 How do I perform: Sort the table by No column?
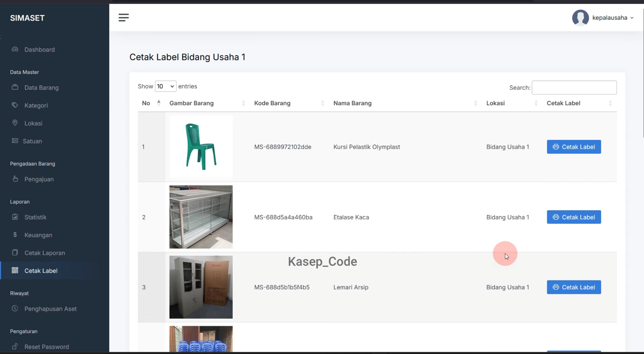coord(151,103)
